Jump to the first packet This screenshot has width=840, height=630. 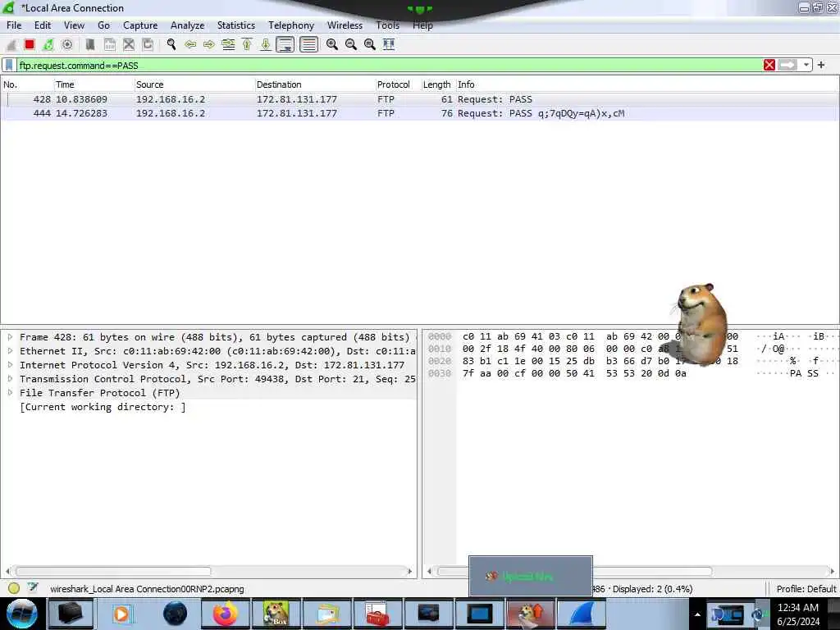[x=247, y=44]
